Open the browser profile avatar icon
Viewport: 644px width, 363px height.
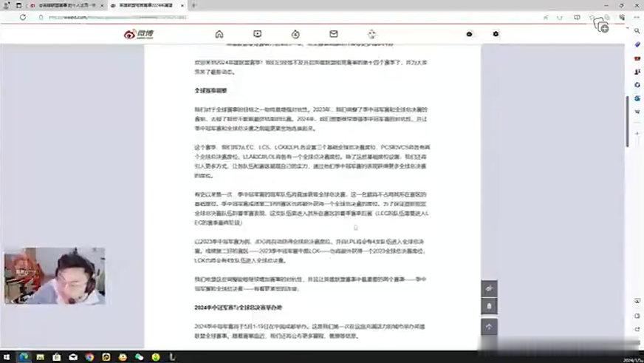tap(6, 5)
